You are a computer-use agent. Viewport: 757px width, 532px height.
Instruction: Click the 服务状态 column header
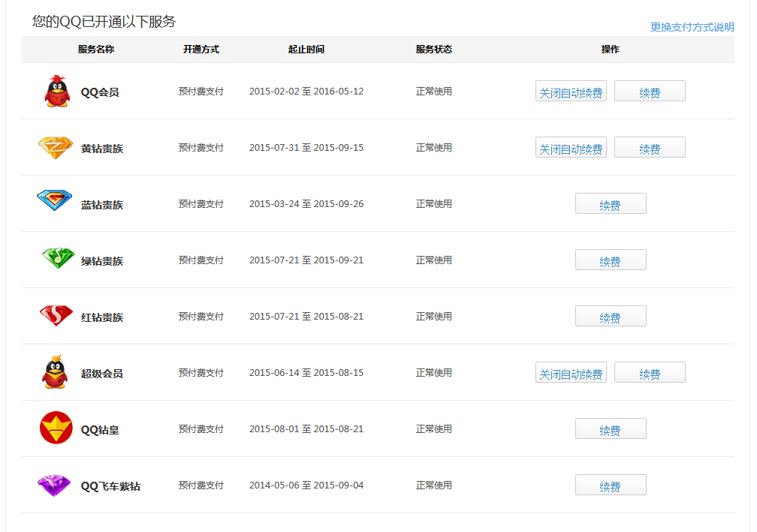(x=434, y=50)
